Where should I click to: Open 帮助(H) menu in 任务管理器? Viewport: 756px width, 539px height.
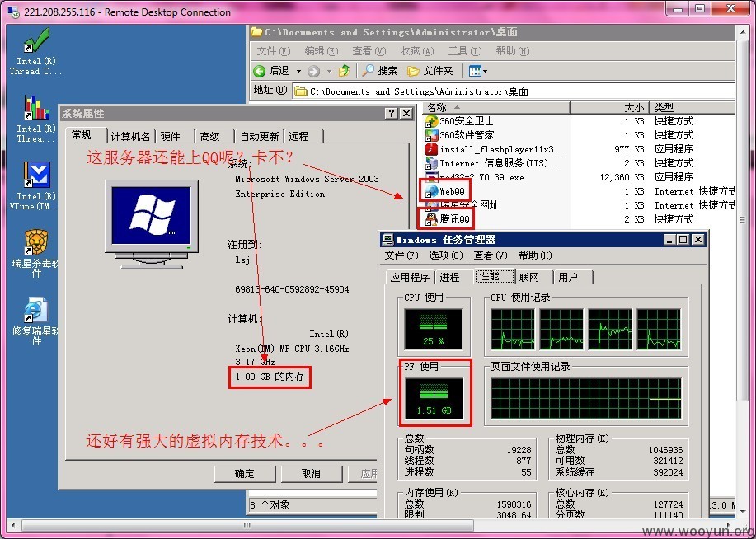(x=535, y=255)
